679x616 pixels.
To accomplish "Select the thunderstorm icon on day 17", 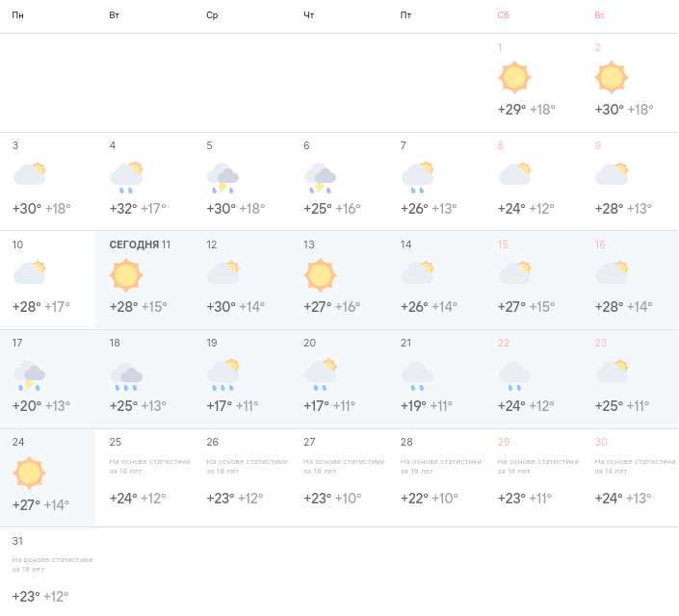I will click(x=29, y=375).
